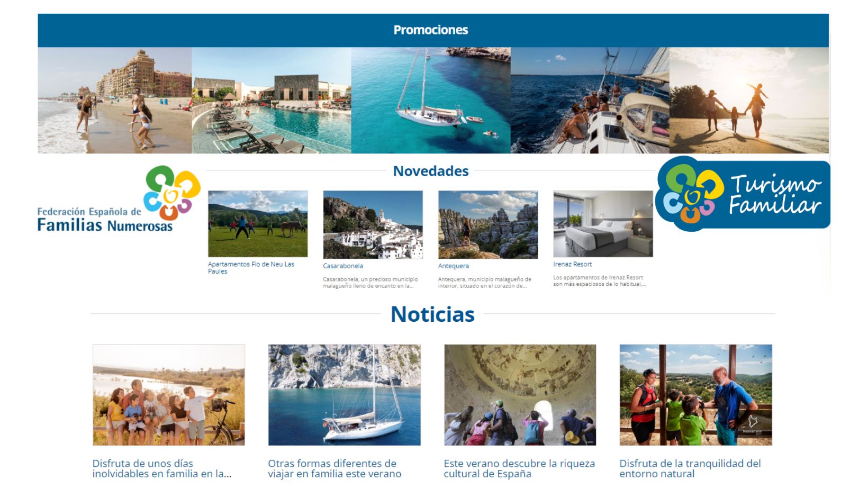
Task: Open the Promociones header banner
Action: (433, 30)
